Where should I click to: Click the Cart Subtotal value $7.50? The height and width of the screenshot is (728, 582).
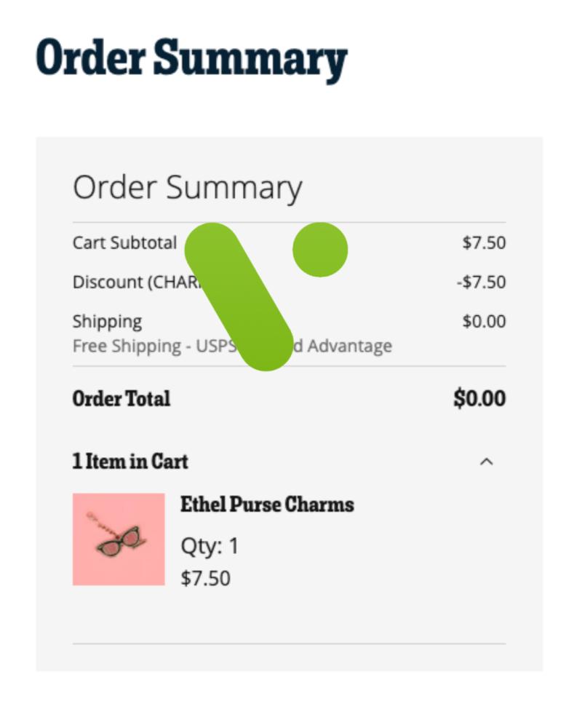tap(484, 243)
